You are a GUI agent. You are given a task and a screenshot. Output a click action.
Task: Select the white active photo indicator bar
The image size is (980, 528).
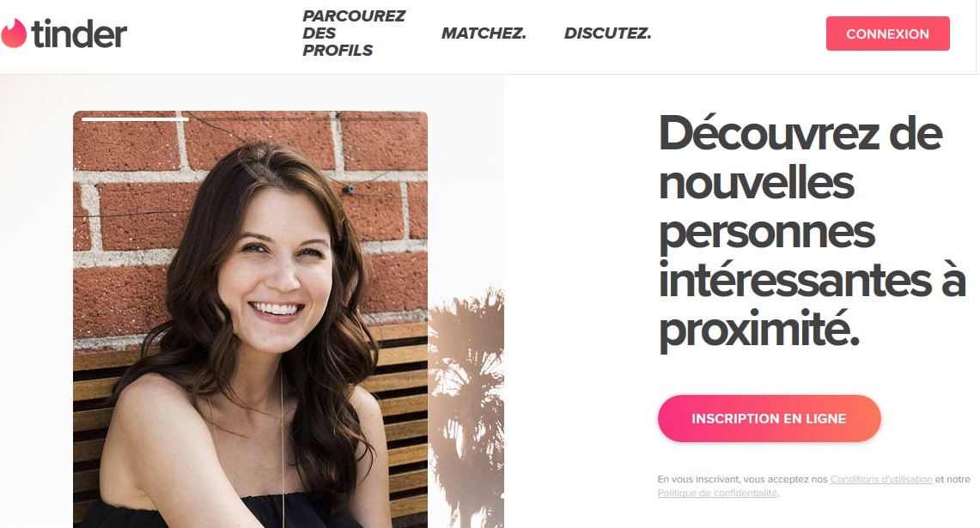[135, 118]
